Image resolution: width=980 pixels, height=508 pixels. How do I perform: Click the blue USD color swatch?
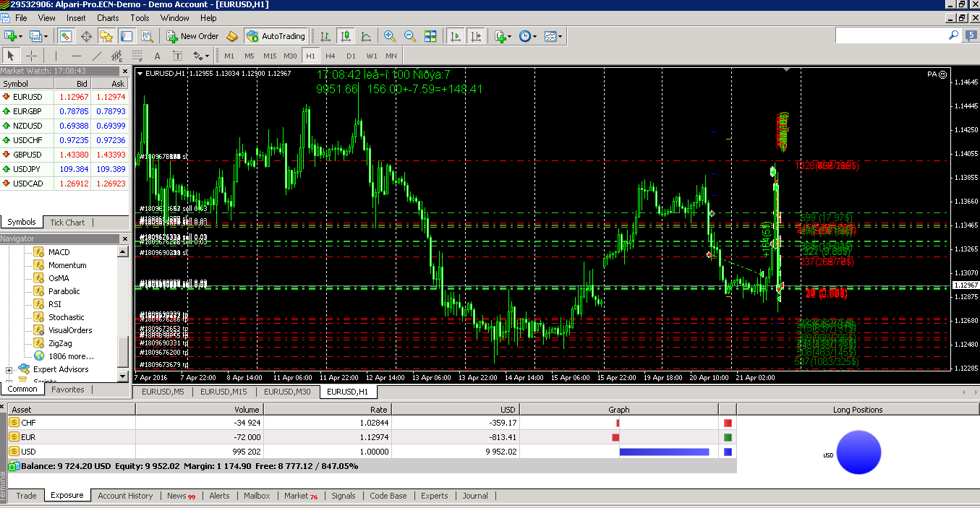pos(728,452)
